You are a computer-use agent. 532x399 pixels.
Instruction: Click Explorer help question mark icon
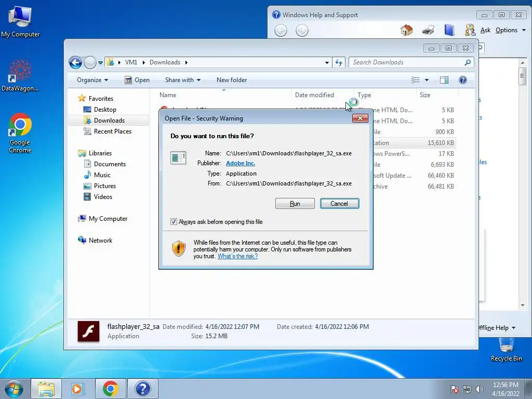(x=463, y=80)
